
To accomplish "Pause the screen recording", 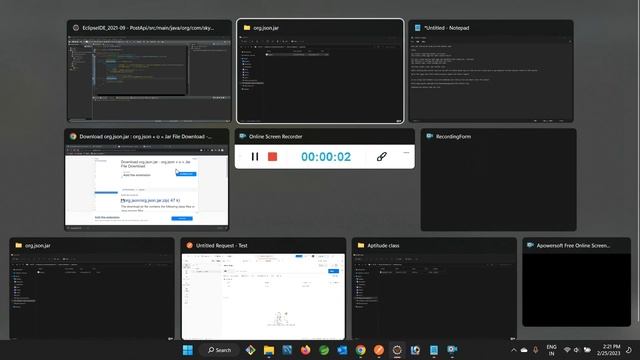I will coord(255,157).
